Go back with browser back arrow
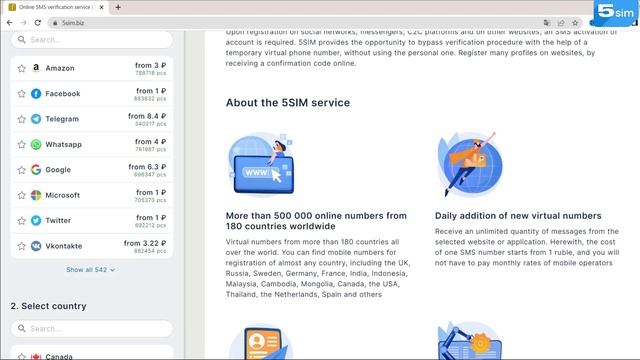Image resolution: width=640 pixels, height=360 pixels. 9,23
